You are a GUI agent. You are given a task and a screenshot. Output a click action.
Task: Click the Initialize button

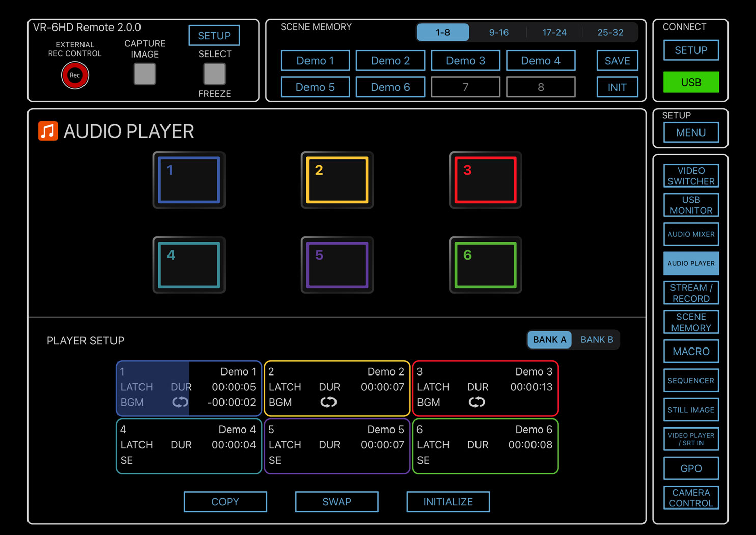tap(448, 502)
